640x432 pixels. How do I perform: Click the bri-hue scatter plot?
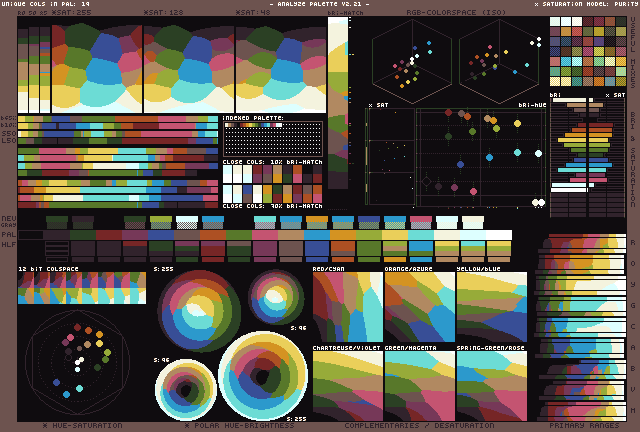(480, 157)
